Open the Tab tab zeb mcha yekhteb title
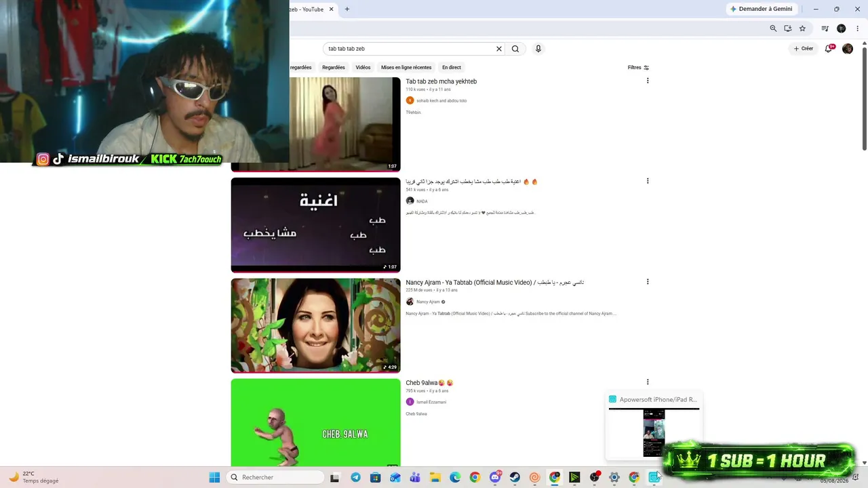Image resolution: width=868 pixels, height=488 pixels. coord(441,81)
